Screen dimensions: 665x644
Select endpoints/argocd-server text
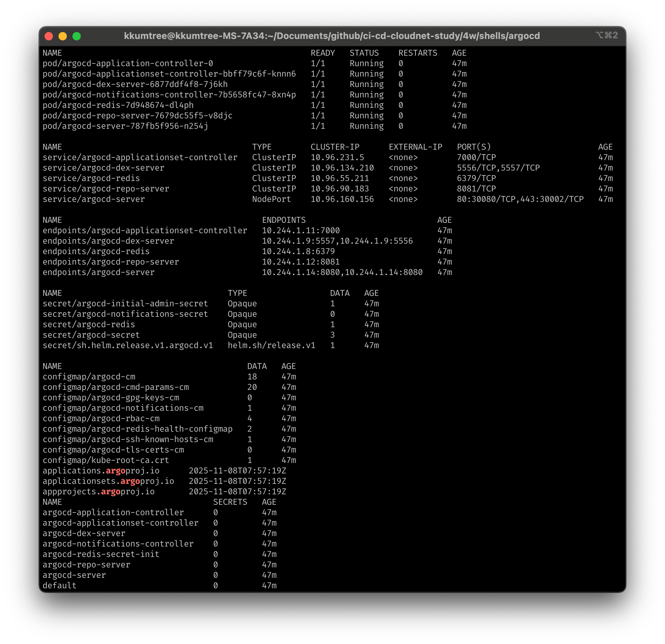tap(99, 273)
